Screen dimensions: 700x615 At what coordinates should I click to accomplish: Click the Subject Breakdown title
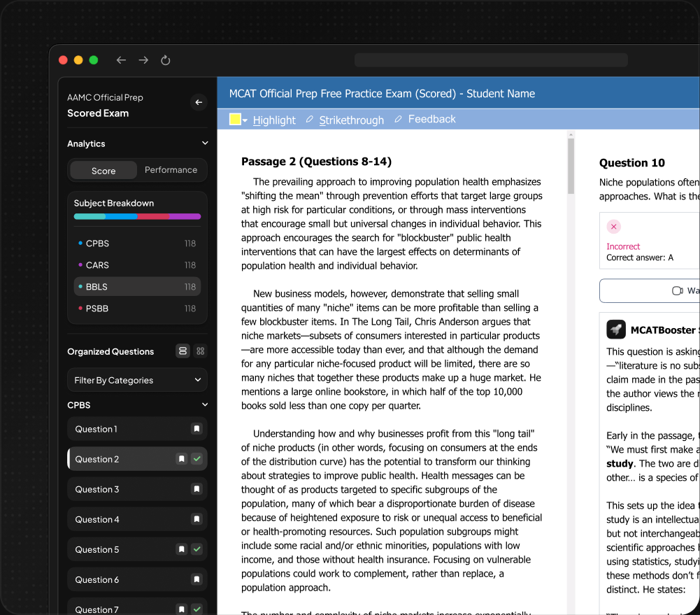click(x=114, y=203)
